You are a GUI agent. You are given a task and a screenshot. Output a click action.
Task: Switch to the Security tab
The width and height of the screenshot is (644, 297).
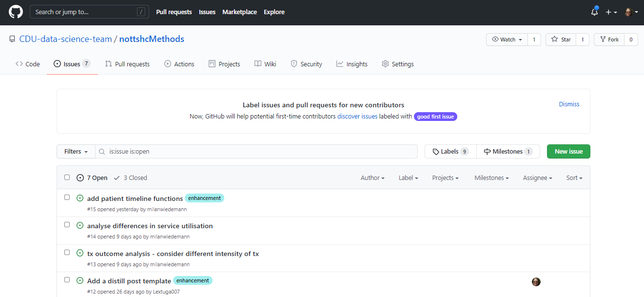click(x=306, y=64)
